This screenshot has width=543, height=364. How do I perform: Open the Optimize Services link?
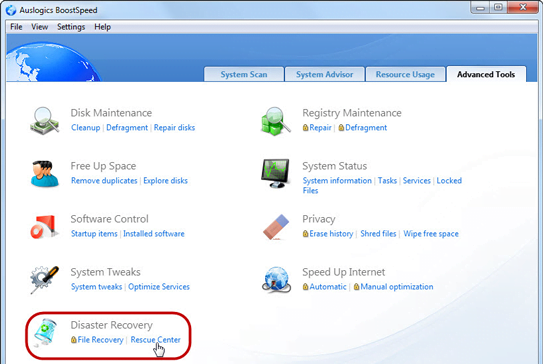(x=159, y=286)
